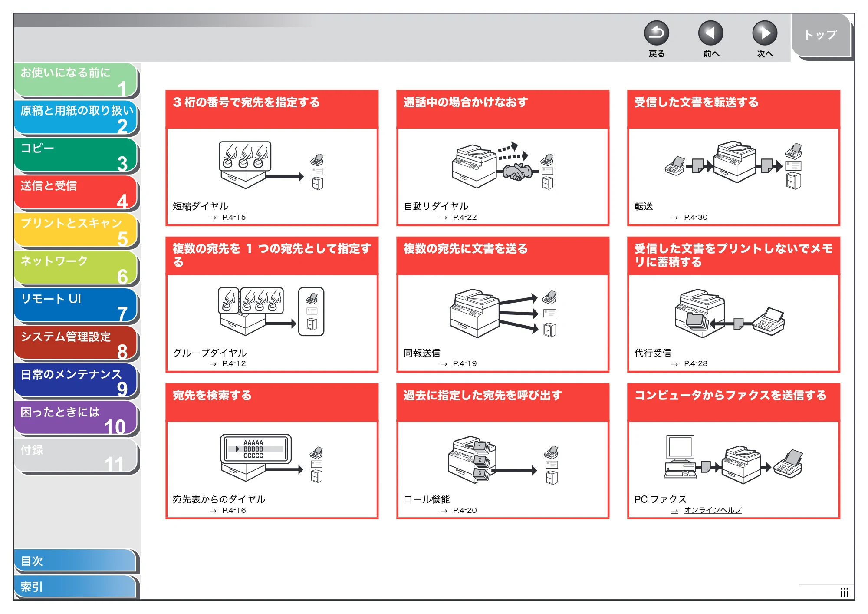Viewport: 868px width, 614px height.
Task: Follow the オンラインヘルプ link
Action: (x=713, y=510)
